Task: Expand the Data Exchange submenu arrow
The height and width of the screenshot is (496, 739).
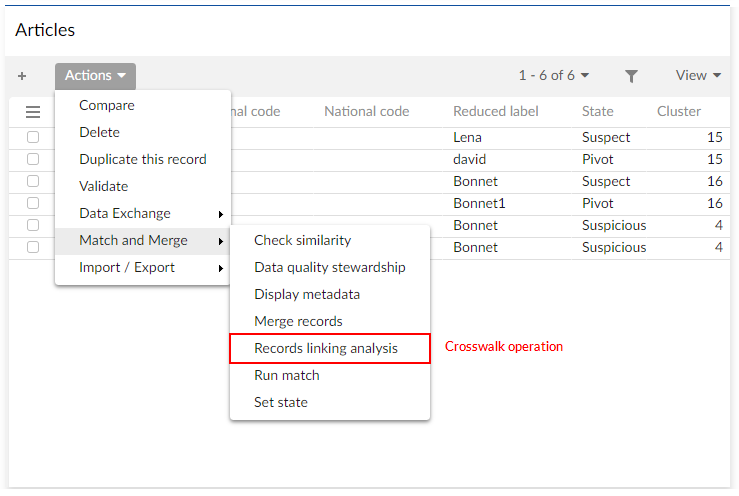Action: point(220,214)
